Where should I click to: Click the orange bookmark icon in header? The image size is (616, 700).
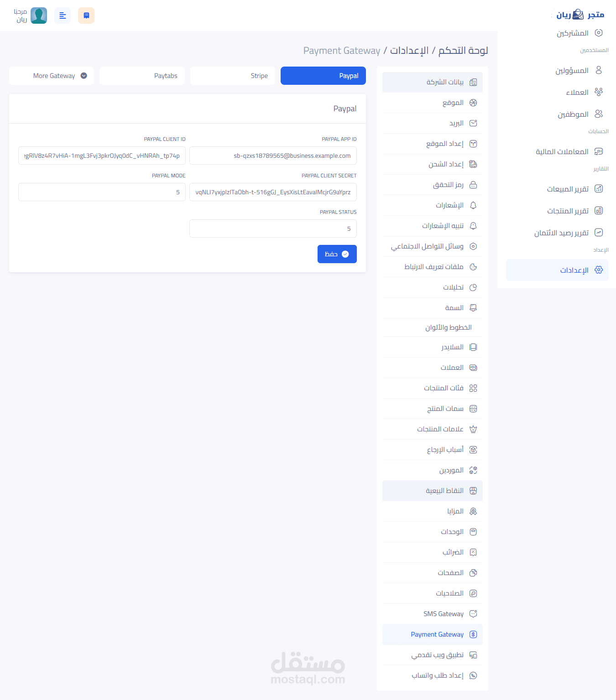[x=86, y=16]
